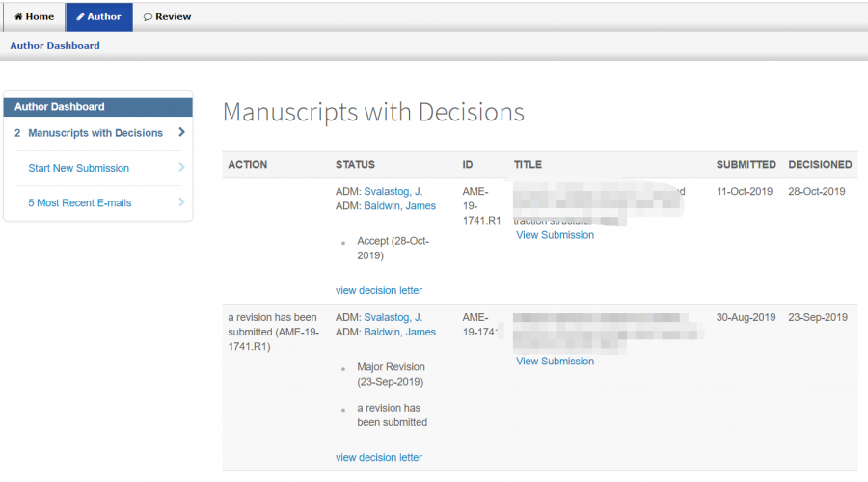
Task: View decision letter for Major Revision manuscript
Action: tap(378, 457)
